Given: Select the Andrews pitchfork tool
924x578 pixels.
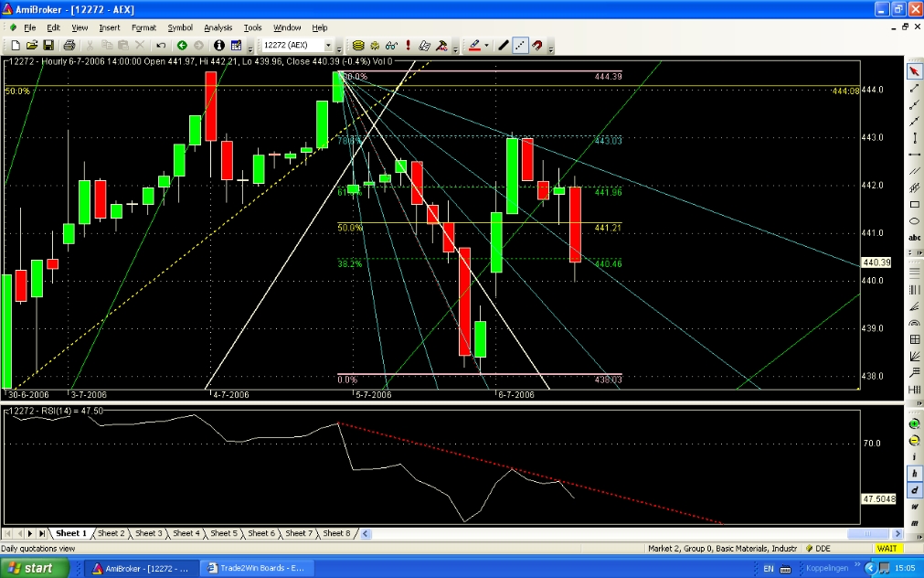Looking at the screenshot, I should [x=914, y=372].
